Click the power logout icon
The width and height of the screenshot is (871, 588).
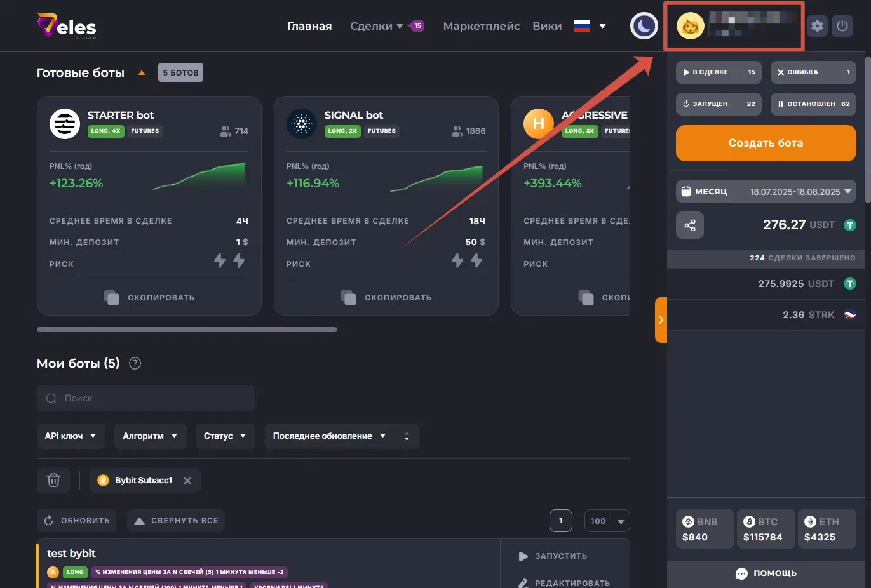pos(842,26)
